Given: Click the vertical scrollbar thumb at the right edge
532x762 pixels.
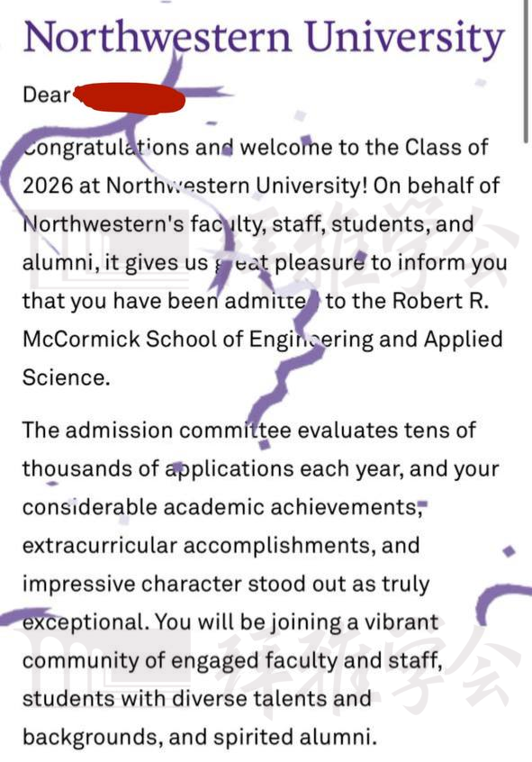Looking at the screenshot, I should (x=526, y=71).
